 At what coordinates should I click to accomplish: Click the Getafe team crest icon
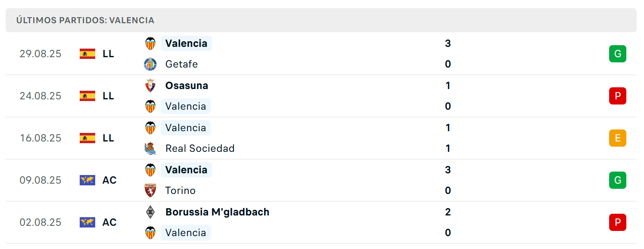tap(150, 64)
